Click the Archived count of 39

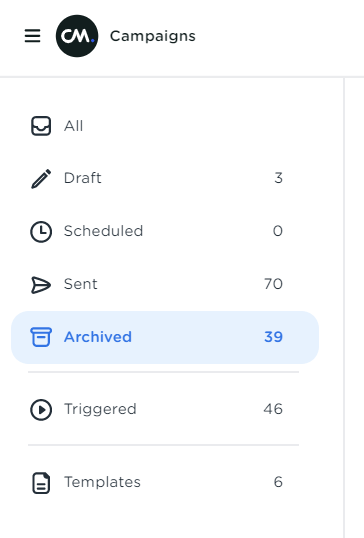273,337
